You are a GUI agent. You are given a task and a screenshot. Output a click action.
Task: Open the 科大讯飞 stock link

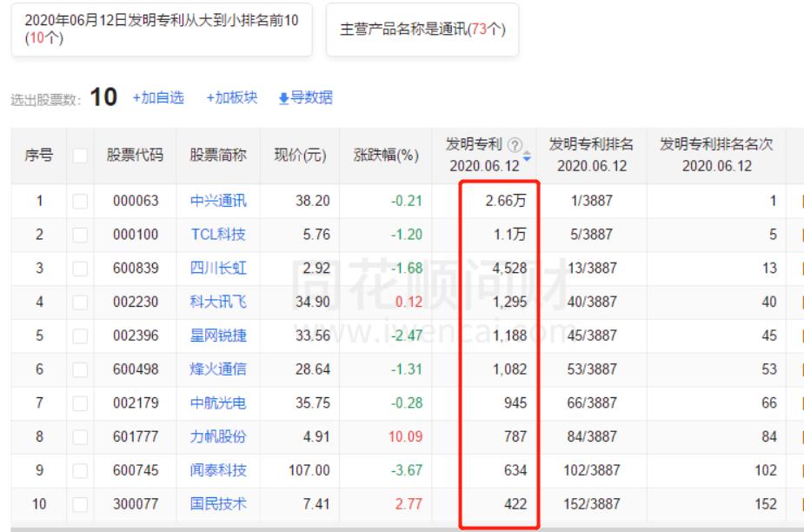[218, 302]
